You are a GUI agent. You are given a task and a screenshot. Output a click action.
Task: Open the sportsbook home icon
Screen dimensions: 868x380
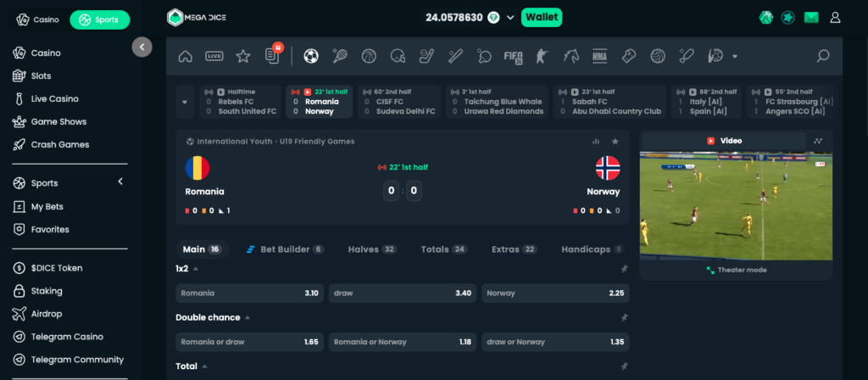(186, 56)
